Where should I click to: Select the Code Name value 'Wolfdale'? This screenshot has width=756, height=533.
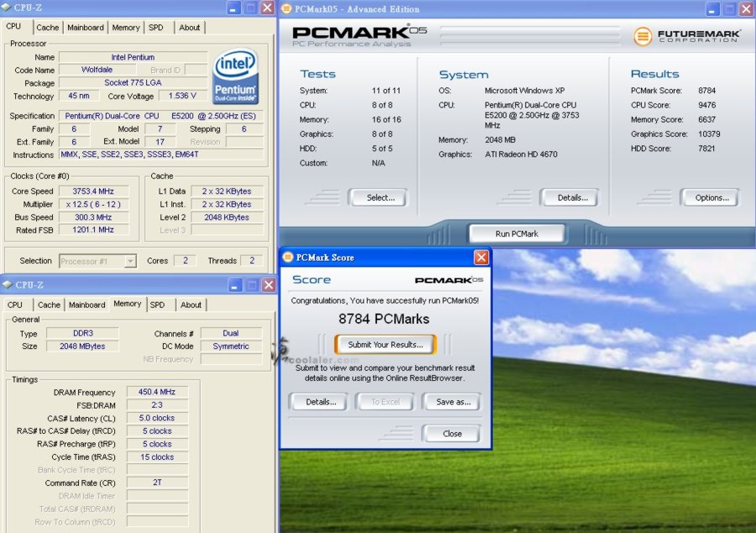click(97, 70)
